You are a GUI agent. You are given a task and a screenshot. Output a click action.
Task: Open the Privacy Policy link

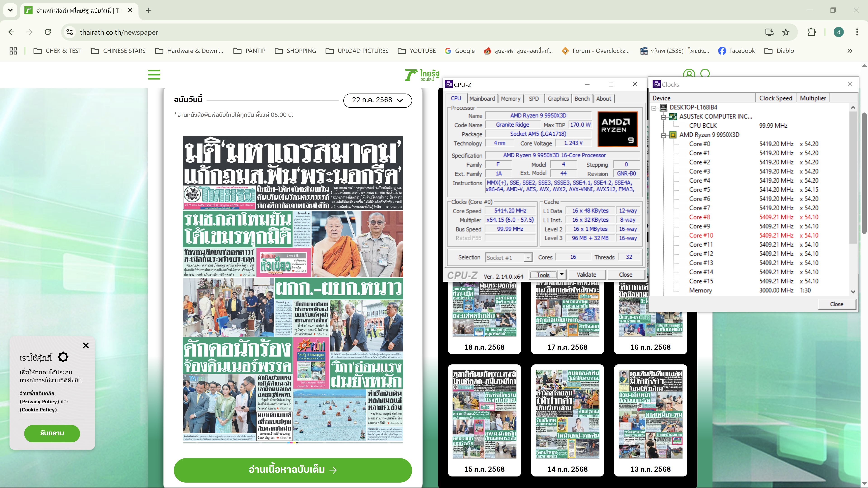(x=39, y=401)
